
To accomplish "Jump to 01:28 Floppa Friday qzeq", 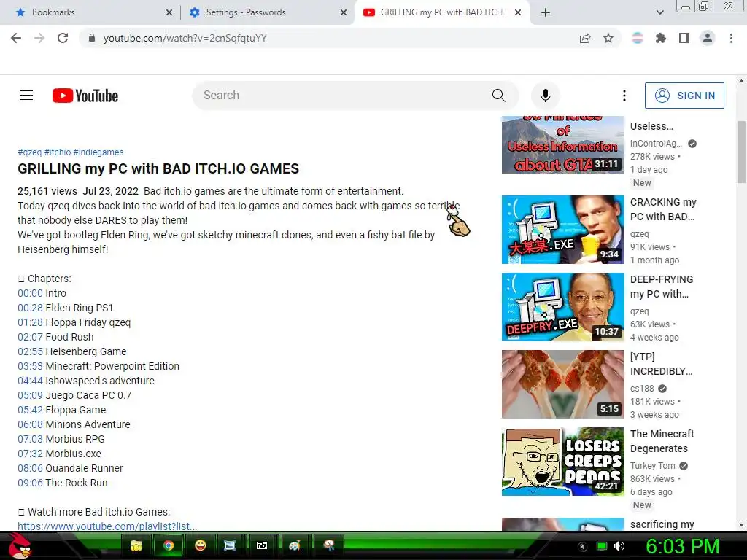I will tap(30, 322).
